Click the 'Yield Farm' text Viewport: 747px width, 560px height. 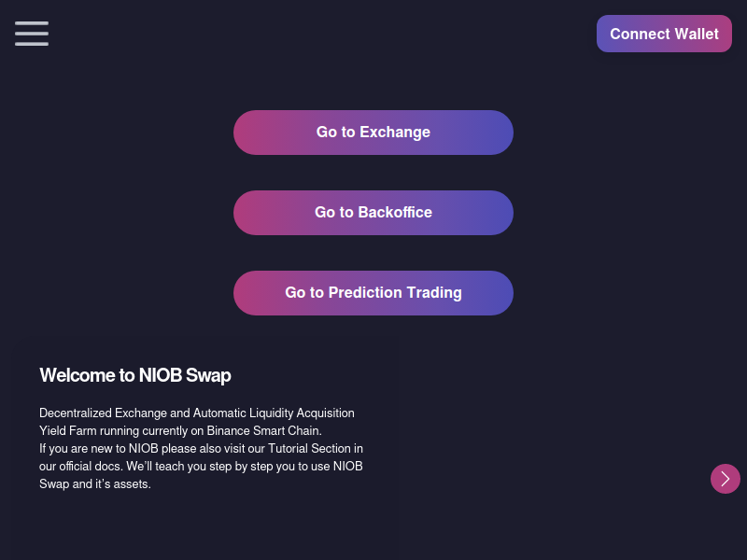tap(67, 431)
